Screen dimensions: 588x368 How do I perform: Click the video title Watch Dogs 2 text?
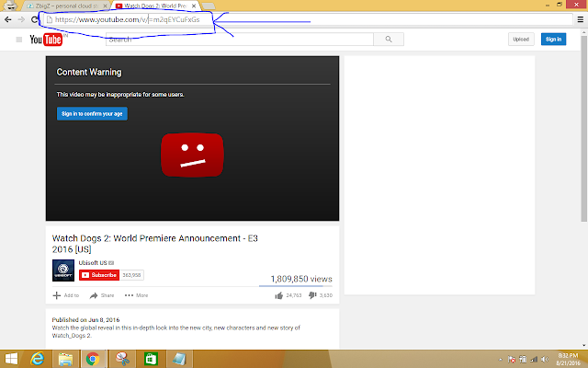point(155,244)
